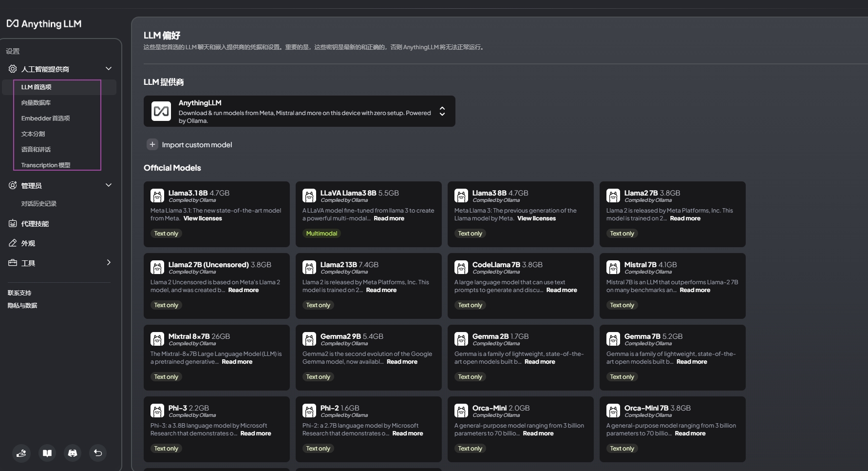Click the 外观 pencil icon
The image size is (868, 471).
13,243
